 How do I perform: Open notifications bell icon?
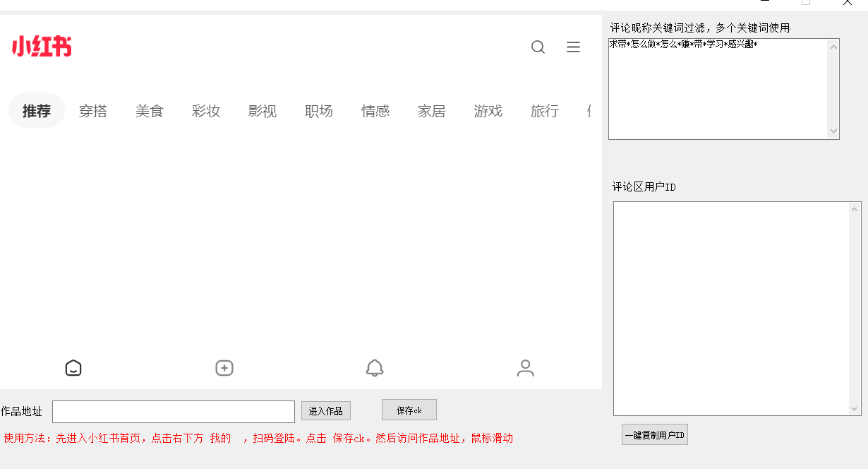point(375,368)
